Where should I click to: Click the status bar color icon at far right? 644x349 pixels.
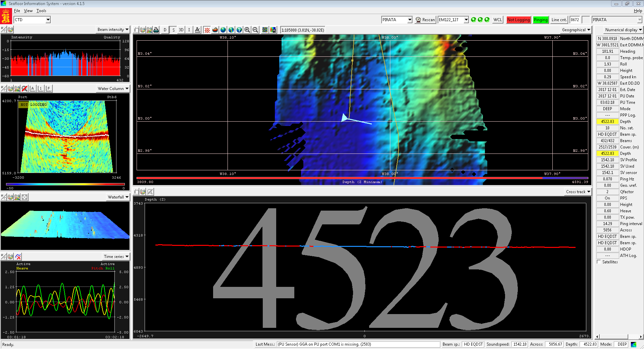pyautogui.click(x=634, y=344)
